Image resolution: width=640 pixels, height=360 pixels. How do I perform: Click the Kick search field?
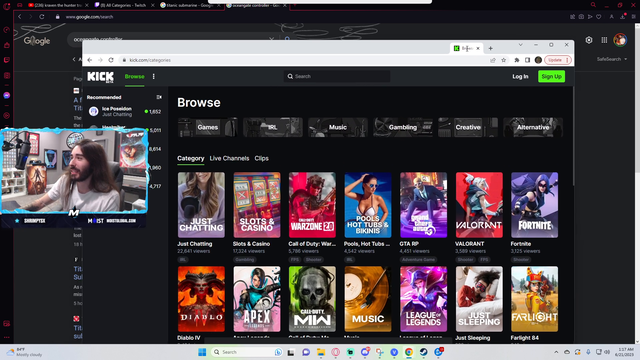pyautogui.click(x=337, y=76)
